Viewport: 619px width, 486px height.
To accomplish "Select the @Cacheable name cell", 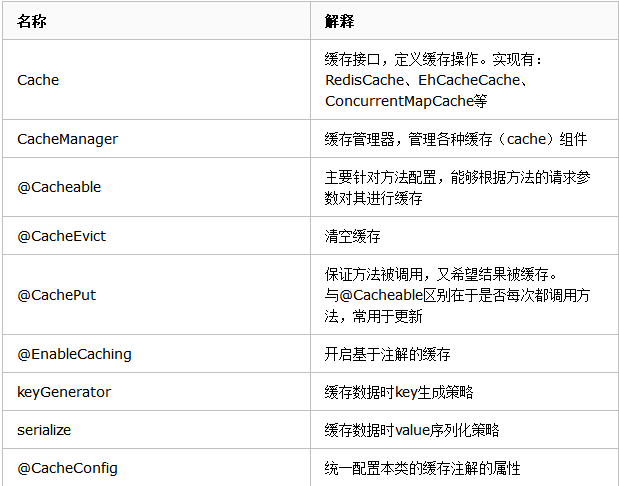I will tap(59, 187).
